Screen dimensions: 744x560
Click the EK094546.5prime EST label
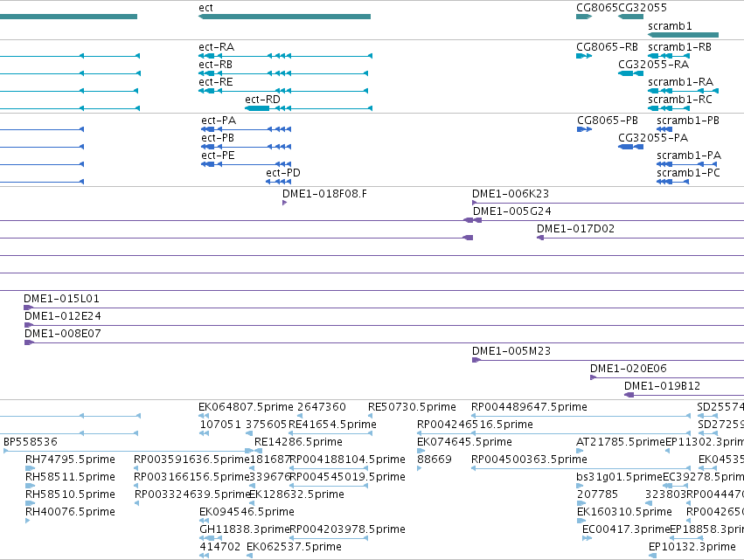pyautogui.click(x=247, y=513)
